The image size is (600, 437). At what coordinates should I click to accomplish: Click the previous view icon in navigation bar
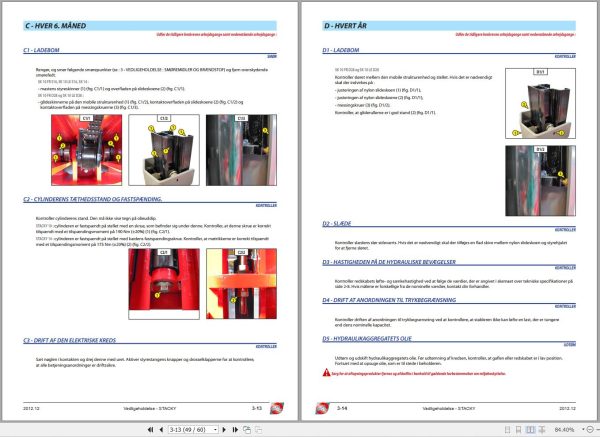click(x=247, y=430)
